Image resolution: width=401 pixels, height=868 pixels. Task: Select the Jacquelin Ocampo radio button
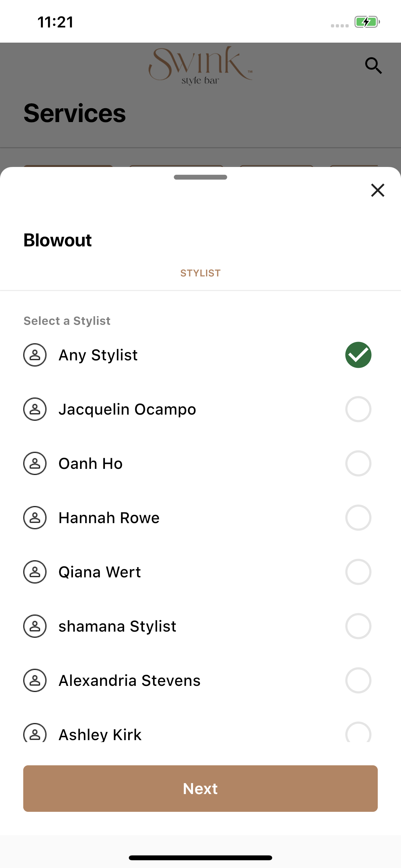[x=358, y=409]
